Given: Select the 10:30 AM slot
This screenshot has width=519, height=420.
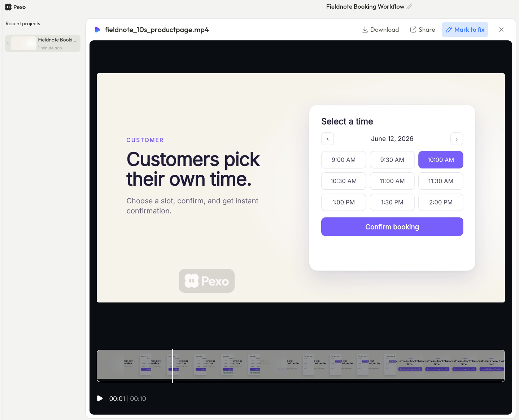Looking at the screenshot, I should click(344, 181).
